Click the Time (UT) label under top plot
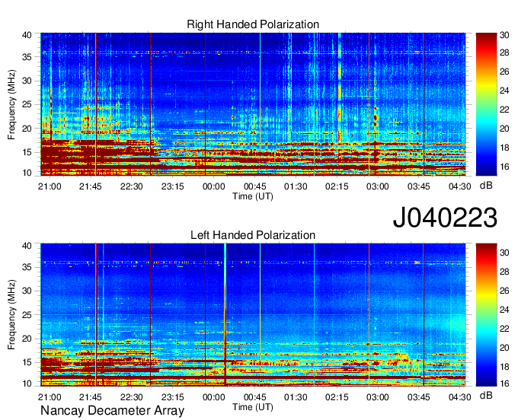 (x=253, y=196)
